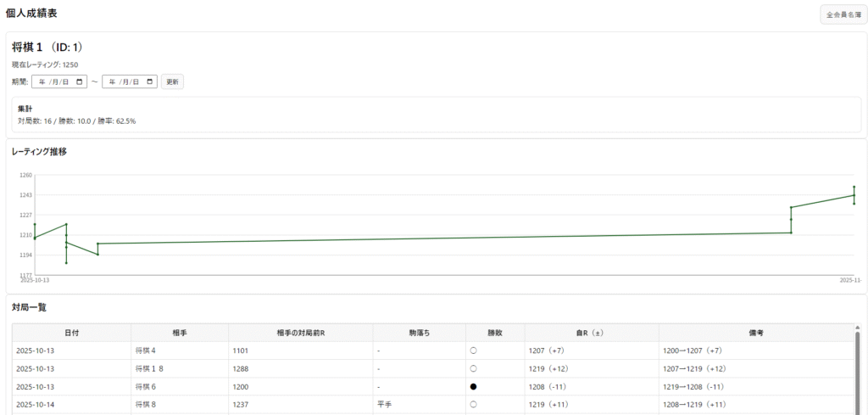
Task: Click the 勝敗 column header
Action: (x=495, y=333)
